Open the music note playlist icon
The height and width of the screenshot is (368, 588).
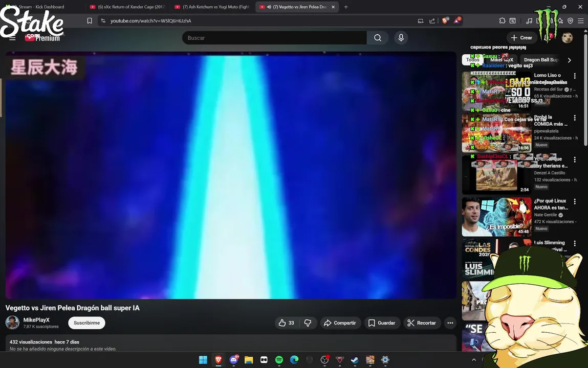click(529, 21)
